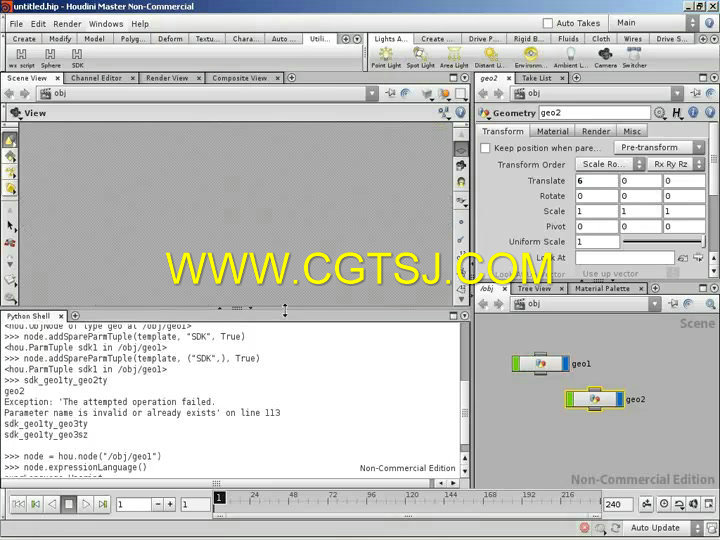Open the View menu dropdown in viewport
The height and width of the screenshot is (540, 720).
[28, 113]
